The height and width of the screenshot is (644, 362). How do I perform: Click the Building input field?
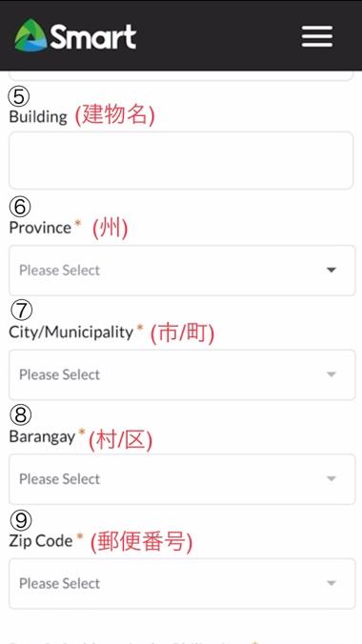pyautogui.click(x=181, y=160)
